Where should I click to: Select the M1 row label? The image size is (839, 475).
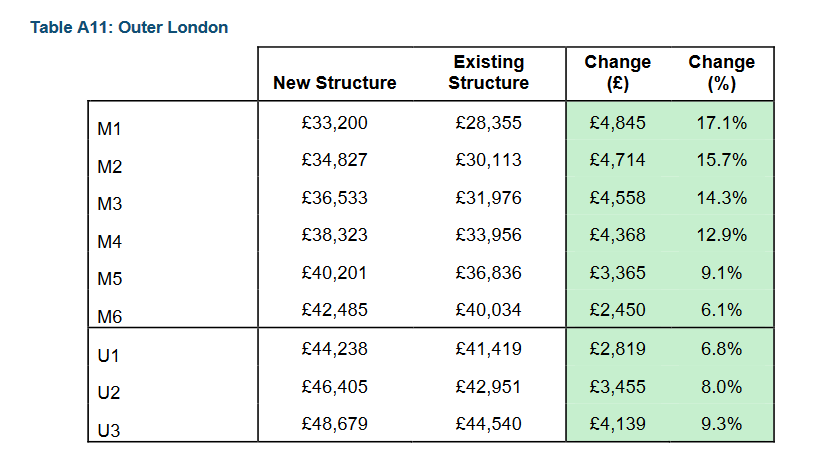tap(109, 129)
